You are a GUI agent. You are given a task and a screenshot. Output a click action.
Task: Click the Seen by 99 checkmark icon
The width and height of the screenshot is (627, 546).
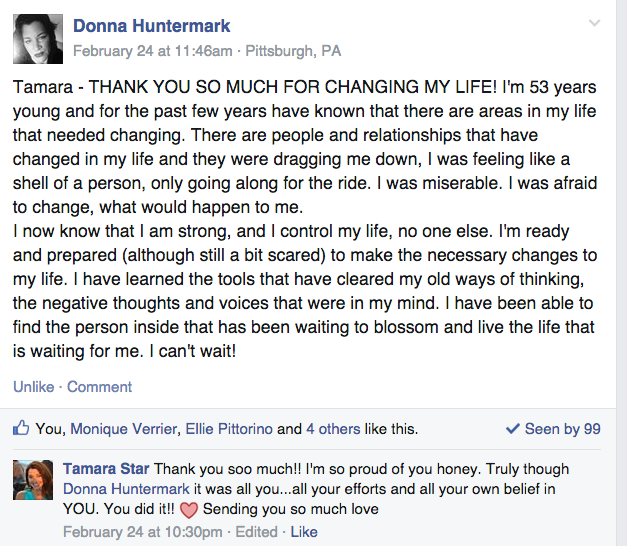(x=513, y=429)
